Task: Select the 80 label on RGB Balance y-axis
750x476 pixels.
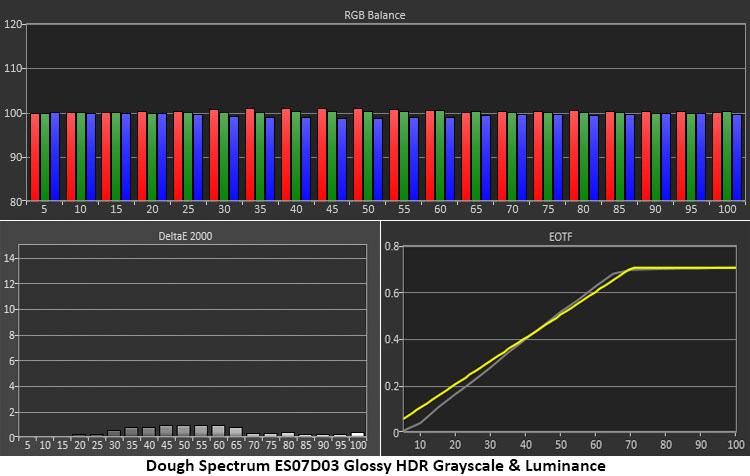Action: pyautogui.click(x=15, y=201)
